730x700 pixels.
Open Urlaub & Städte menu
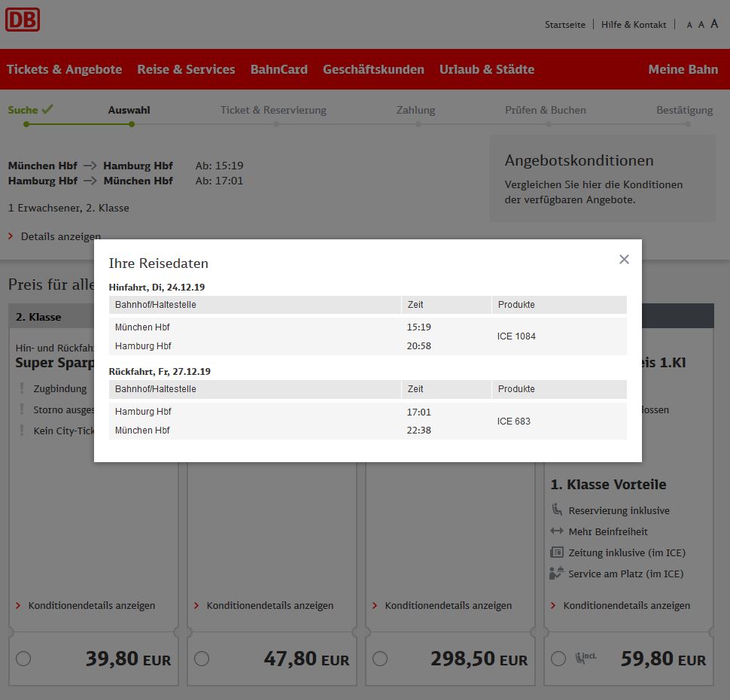click(x=486, y=69)
